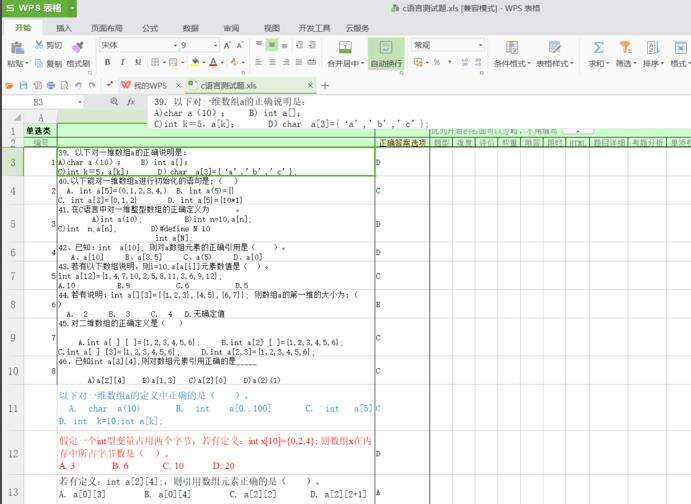Screen dimensions: 691x504
Task: Expand the Sort (排序) dropdown arrow
Action: click(662, 63)
